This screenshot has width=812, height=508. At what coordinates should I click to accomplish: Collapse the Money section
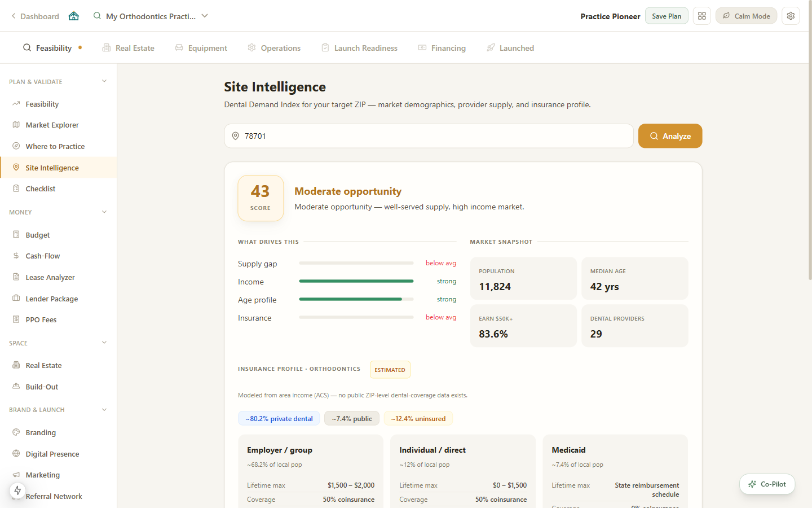coord(104,212)
